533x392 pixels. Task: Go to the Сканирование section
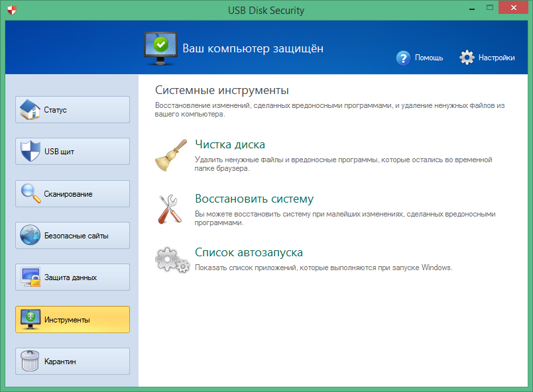coord(72,194)
